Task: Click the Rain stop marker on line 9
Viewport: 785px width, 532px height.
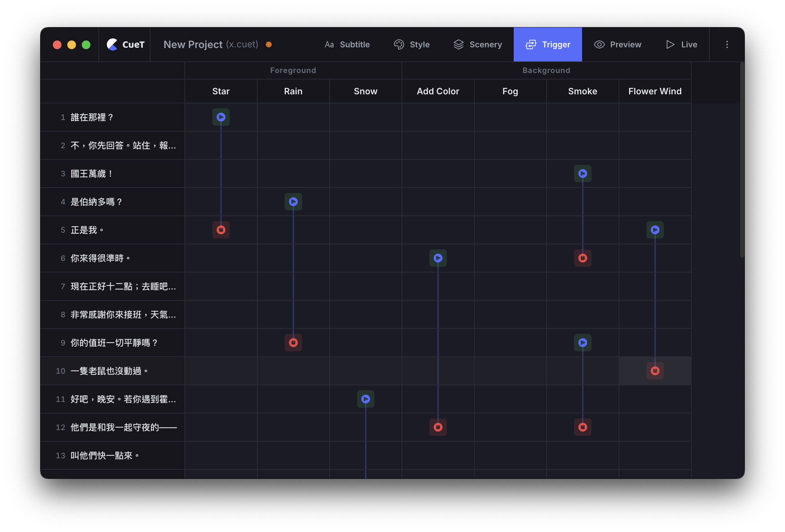Action: pos(293,343)
